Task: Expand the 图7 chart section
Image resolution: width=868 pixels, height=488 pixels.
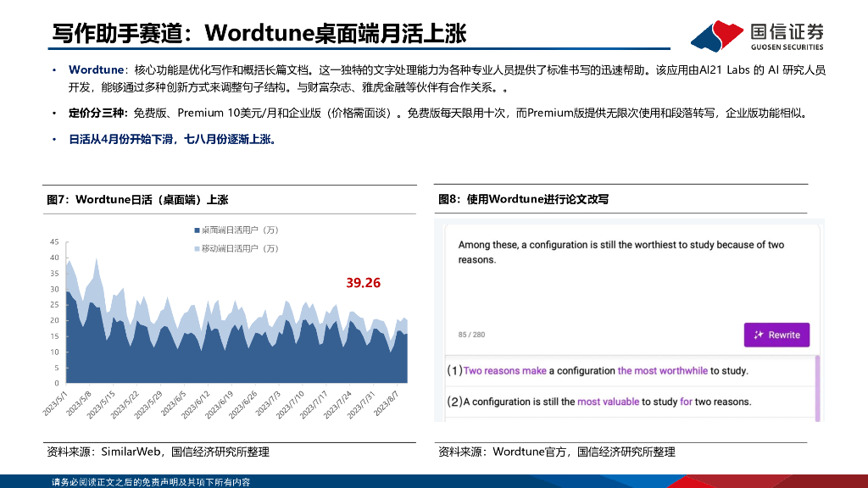Action: [x=136, y=200]
